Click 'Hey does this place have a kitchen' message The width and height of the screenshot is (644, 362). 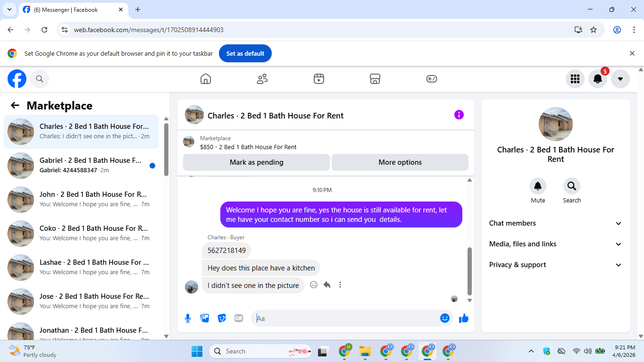click(x=261, y=268)
